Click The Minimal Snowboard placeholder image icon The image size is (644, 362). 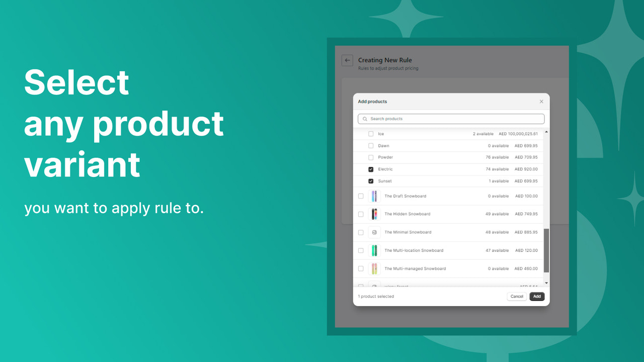tap(374, 232)
